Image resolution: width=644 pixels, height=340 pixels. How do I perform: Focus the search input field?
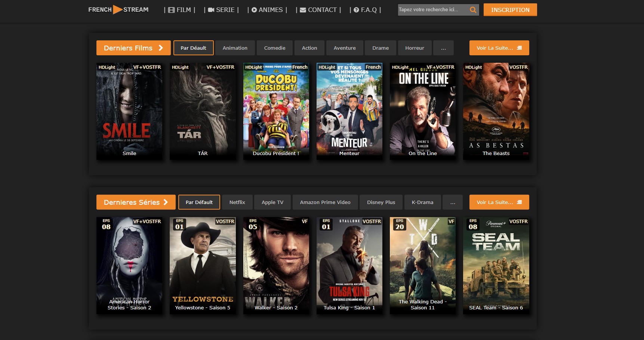(x=432, y=10)
